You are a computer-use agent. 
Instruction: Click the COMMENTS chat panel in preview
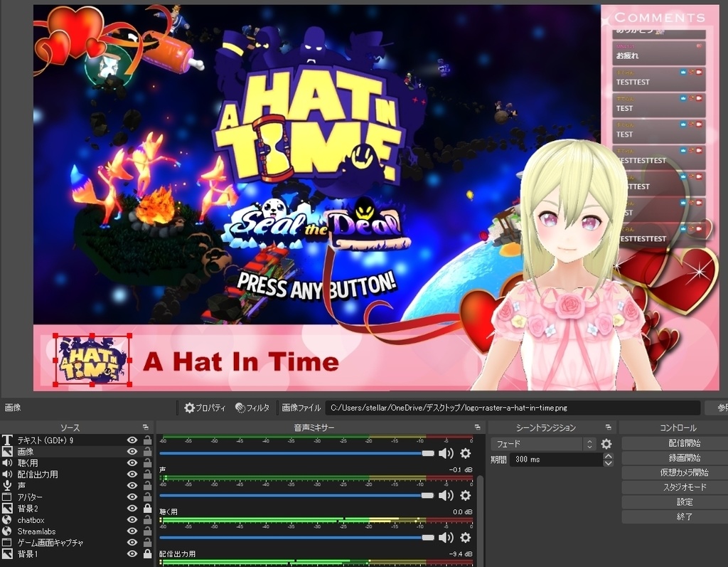click(660, 125)
